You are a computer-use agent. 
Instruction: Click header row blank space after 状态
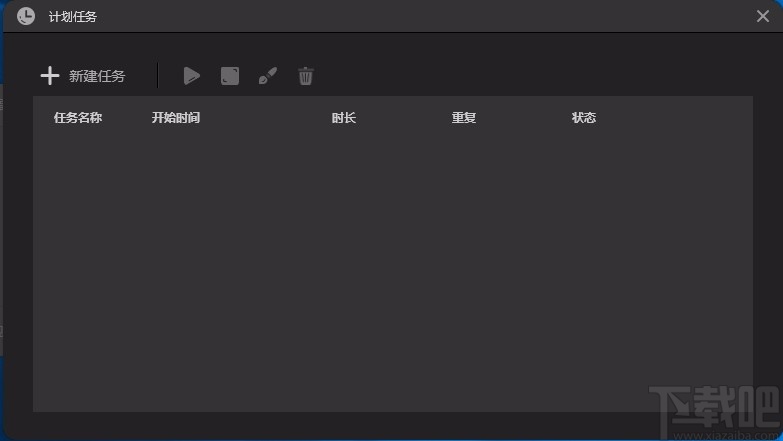(x=674, y=118)
